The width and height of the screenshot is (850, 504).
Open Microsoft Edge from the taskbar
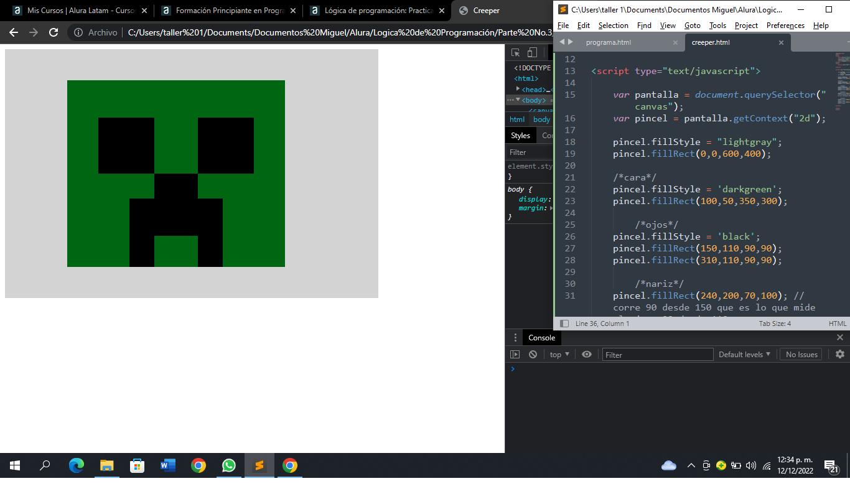coord(76,465)
